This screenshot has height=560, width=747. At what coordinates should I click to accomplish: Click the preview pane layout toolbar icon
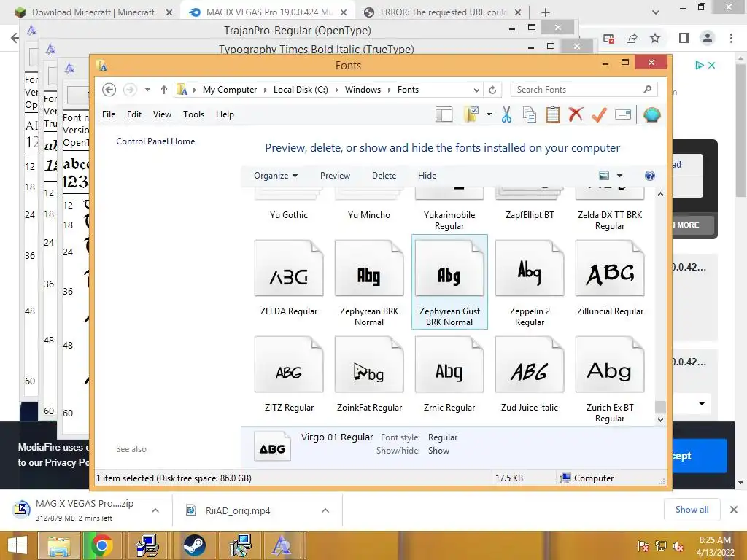(x=444, y=114)
